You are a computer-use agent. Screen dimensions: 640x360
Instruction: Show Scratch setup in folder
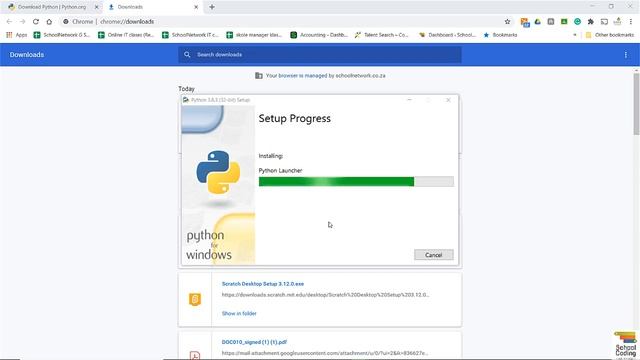point(239,313)
